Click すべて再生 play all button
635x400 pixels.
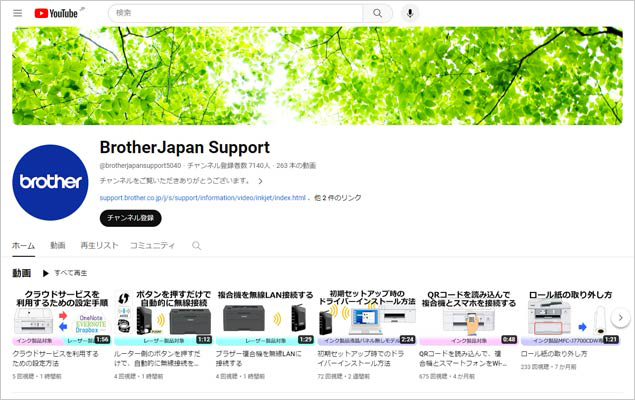tap(65, 273)
